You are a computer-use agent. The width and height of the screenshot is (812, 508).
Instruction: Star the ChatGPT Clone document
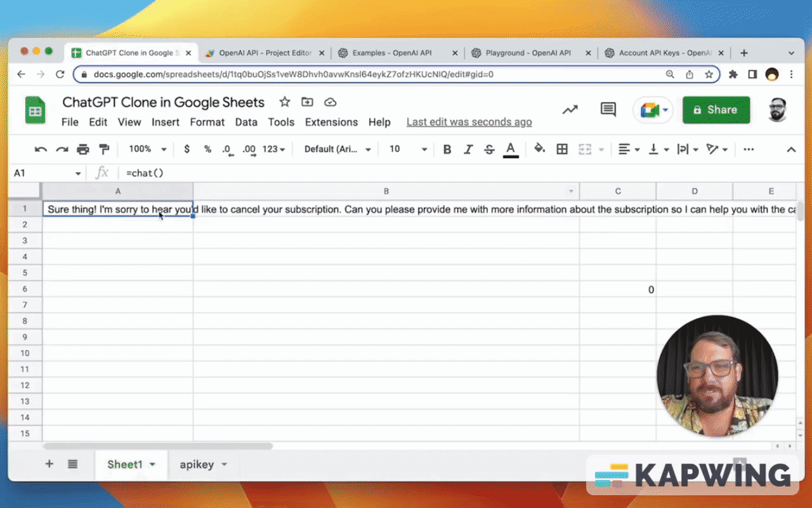click(x=285, y=102)
